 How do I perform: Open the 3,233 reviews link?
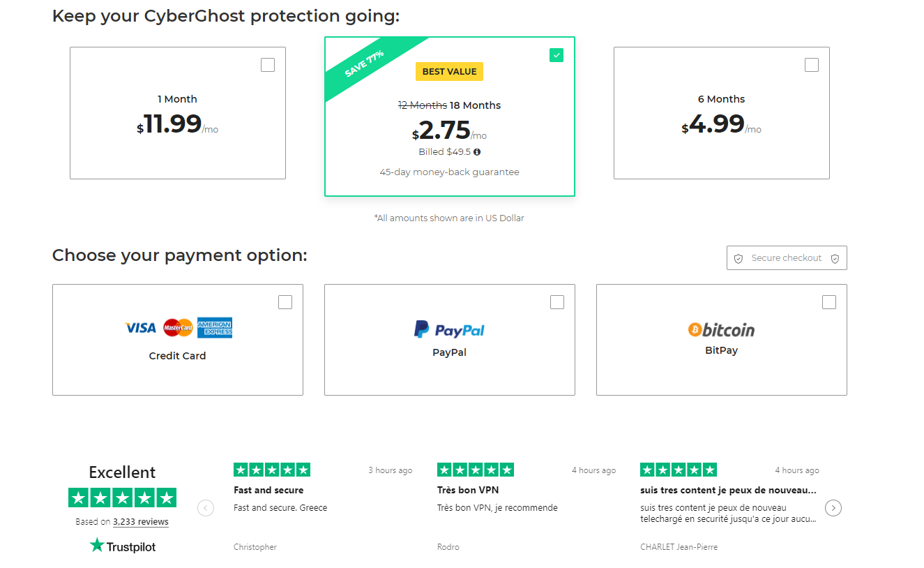pyautogui.click(x=140, y=522)
